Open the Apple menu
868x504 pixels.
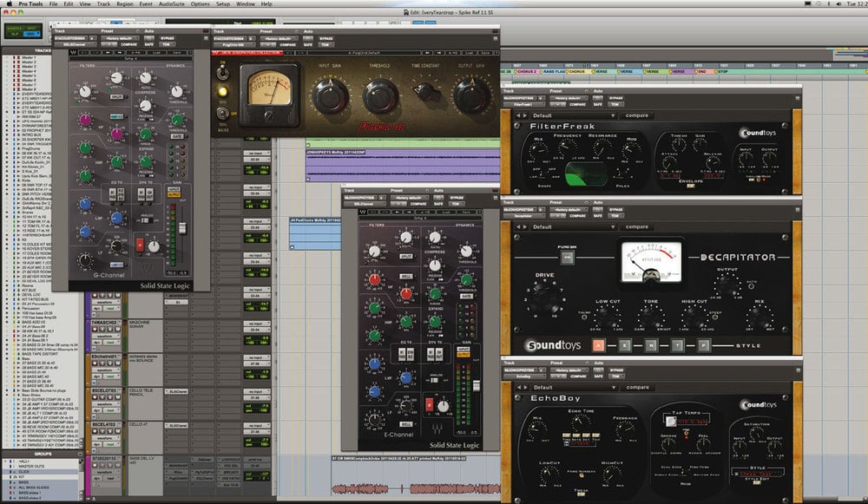[x=10, y=3]
